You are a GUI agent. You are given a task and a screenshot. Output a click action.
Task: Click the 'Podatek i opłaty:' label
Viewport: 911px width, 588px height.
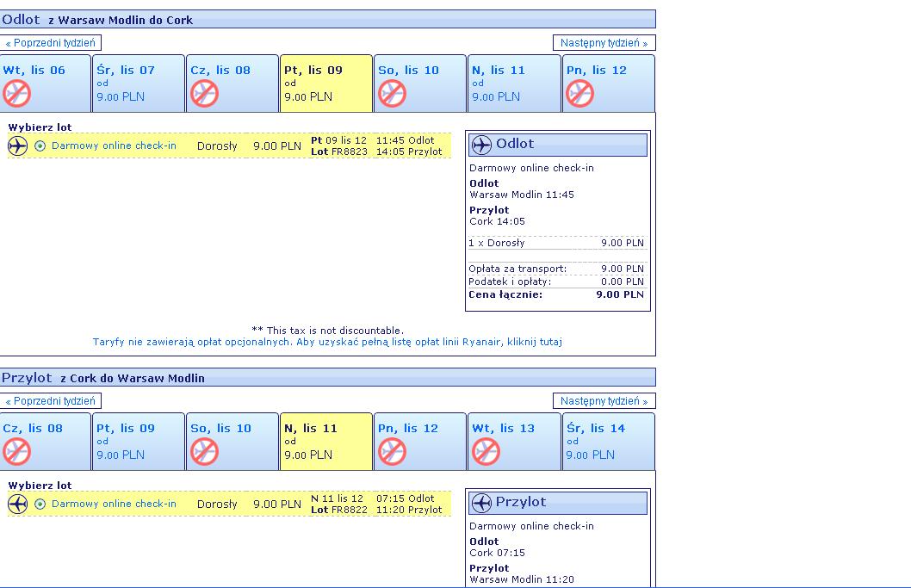click(x=510, y=282)
